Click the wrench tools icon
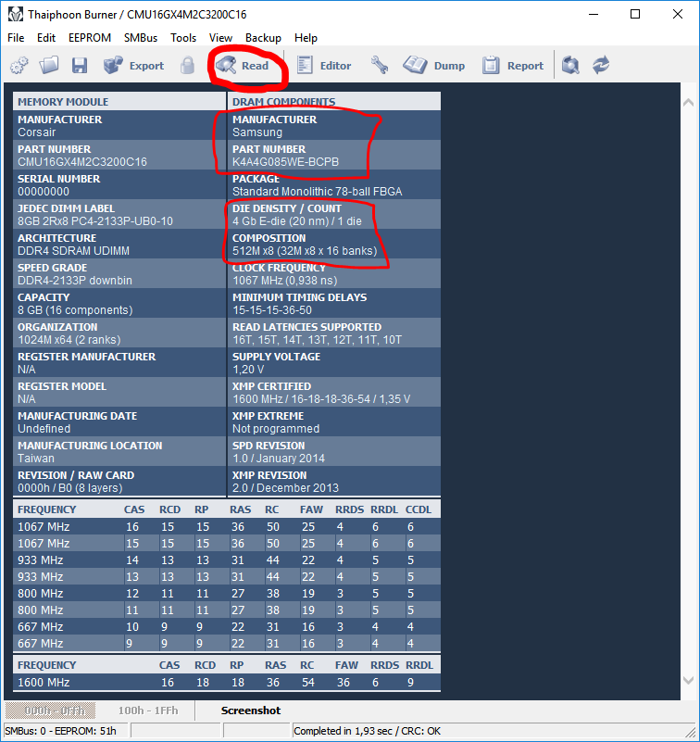Screen dimensions: 700x742 point(380,65)
